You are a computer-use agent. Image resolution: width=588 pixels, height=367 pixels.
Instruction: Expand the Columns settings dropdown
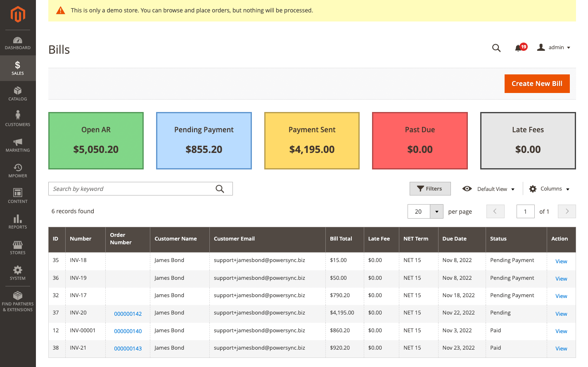[550, 189]
